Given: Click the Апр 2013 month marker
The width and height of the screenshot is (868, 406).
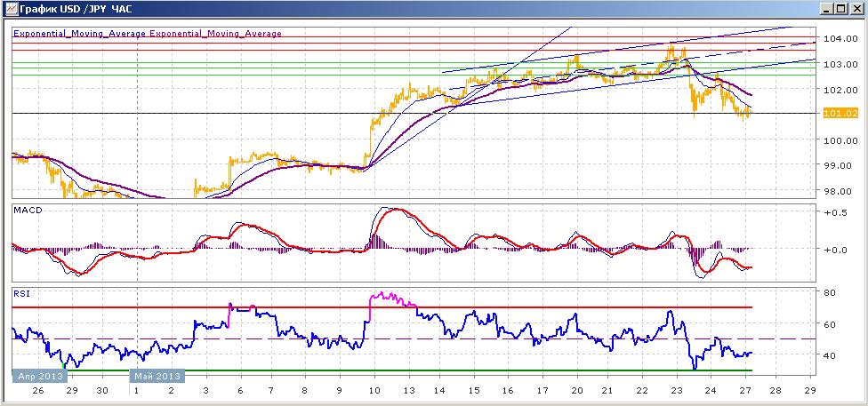Looking at the screenshot, I should (x=40, y=376).
